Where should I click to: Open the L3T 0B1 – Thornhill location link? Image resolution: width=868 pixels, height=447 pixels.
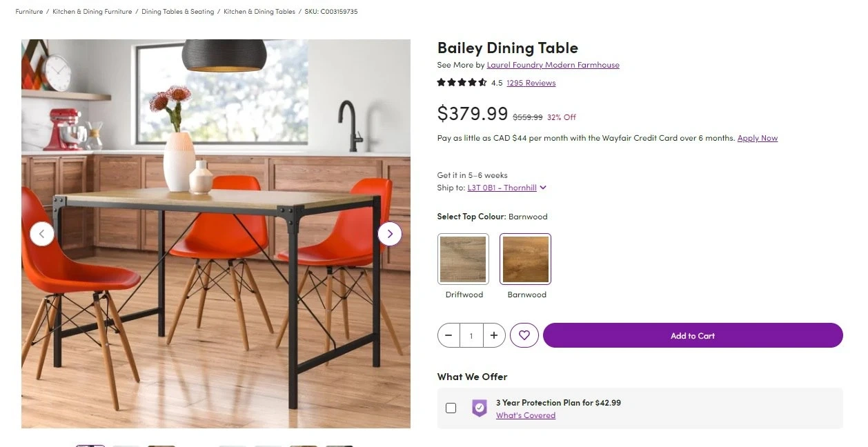point(502,188)
